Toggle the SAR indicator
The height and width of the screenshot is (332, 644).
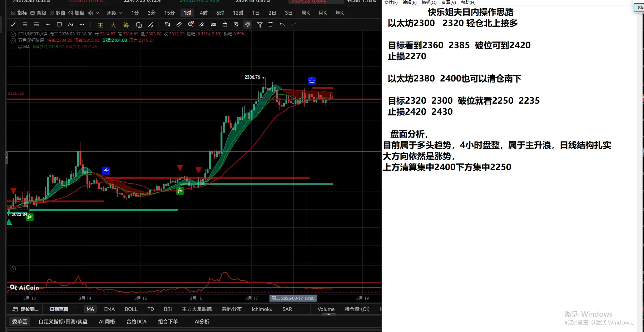point(287,309)
